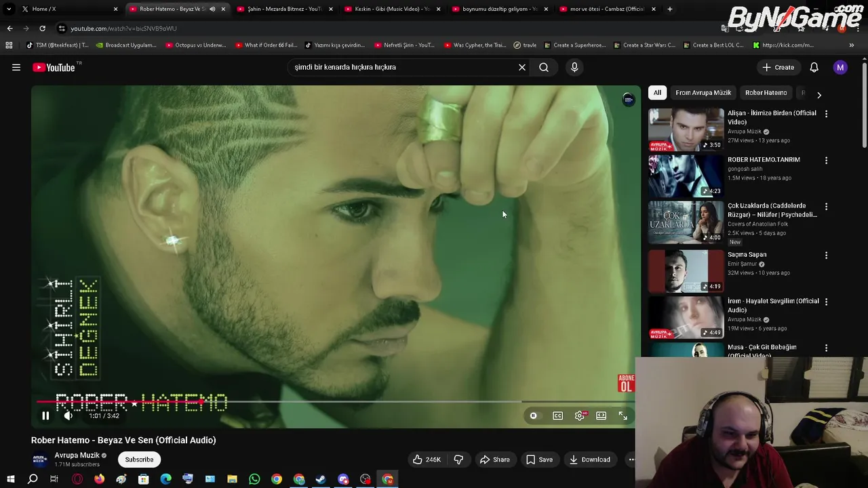Open options for Alişan - İkimize Birden video
Image resolution: width=868 pixels, height=488 pixels.
826,114
